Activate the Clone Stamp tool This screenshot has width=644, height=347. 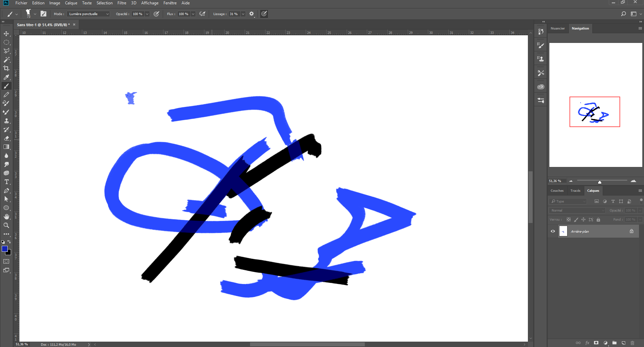pos(6,121)
